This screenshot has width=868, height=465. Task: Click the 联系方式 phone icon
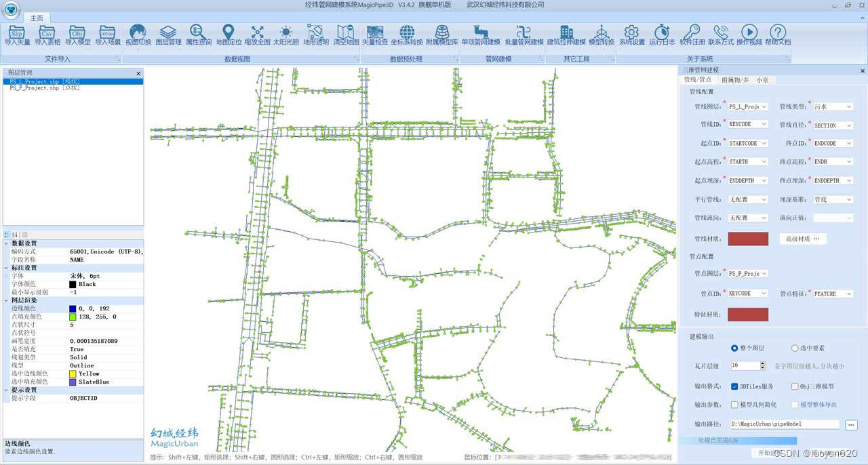(x=721, y=35)
